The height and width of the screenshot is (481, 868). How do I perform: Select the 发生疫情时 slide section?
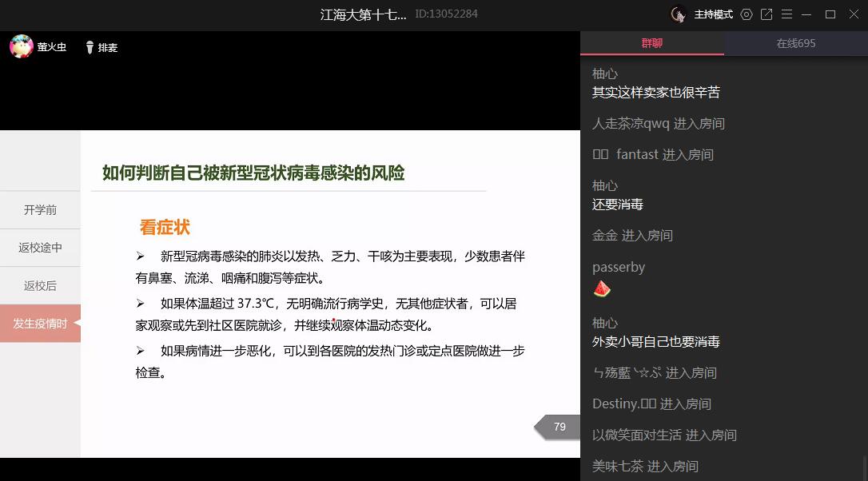point(40,324)
